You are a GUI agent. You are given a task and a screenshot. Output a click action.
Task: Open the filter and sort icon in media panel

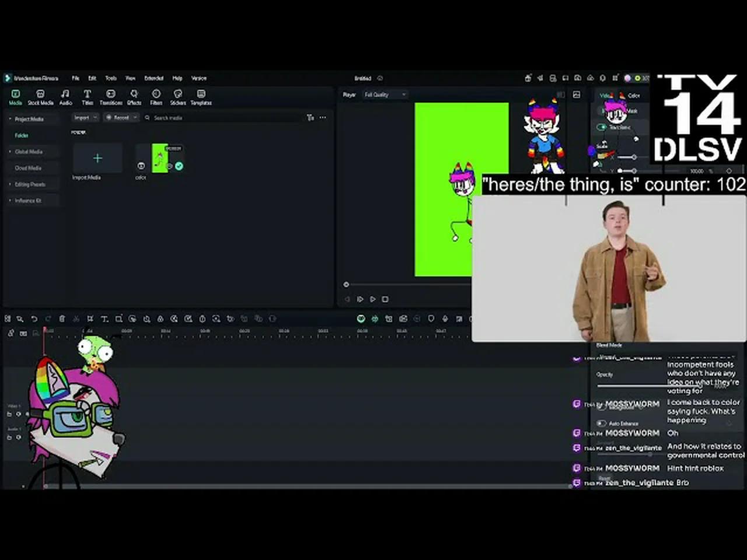[310, 118]
